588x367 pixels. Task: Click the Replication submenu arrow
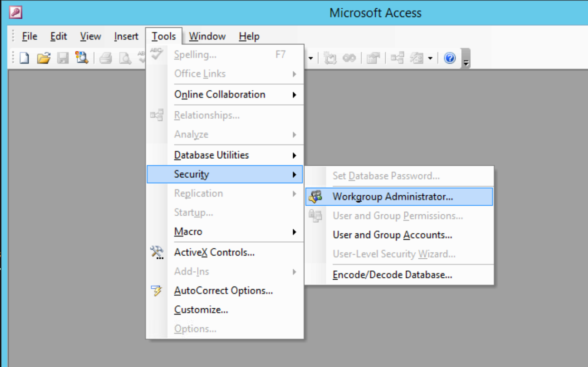coord(294,194)
